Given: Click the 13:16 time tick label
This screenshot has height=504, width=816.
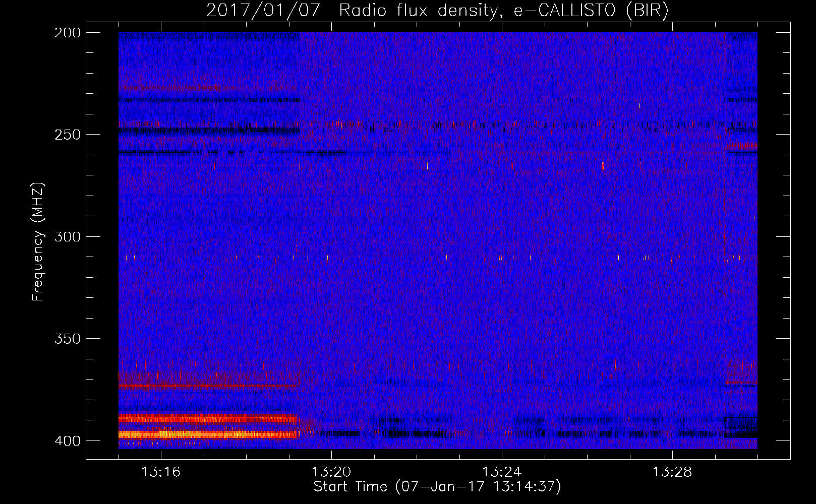Looking at the screenshot, I should [x=161, y=472].
